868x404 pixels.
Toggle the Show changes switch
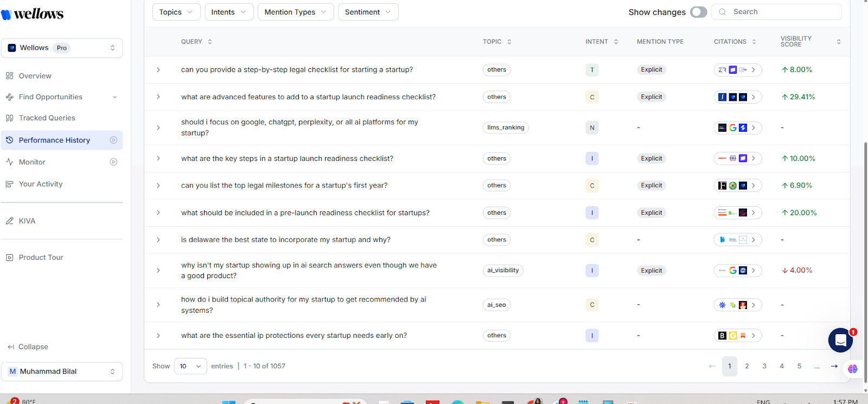coord(698,12)
